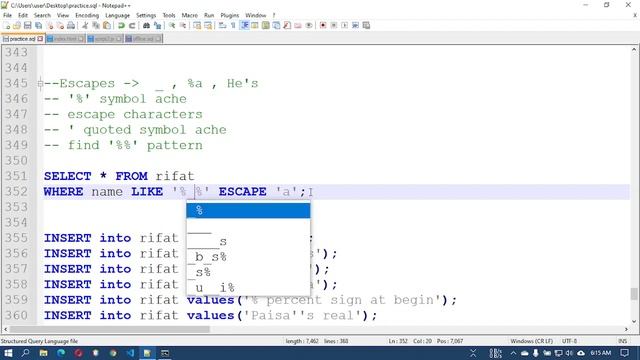Start macro recording with red dot icon
The height and width of the screenshot is (360, 640).
323,25
